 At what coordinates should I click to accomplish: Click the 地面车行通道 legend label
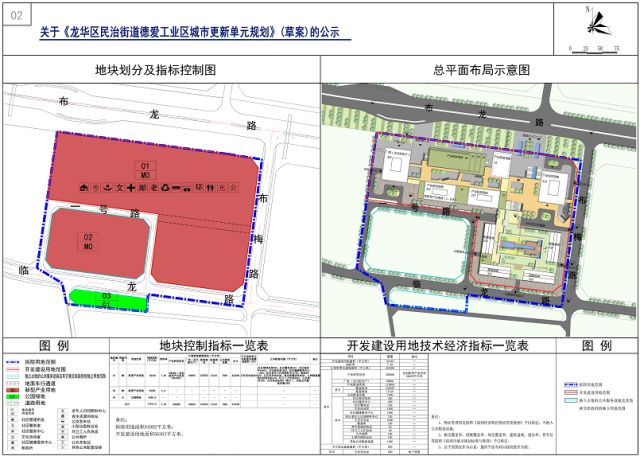[40, 384]
